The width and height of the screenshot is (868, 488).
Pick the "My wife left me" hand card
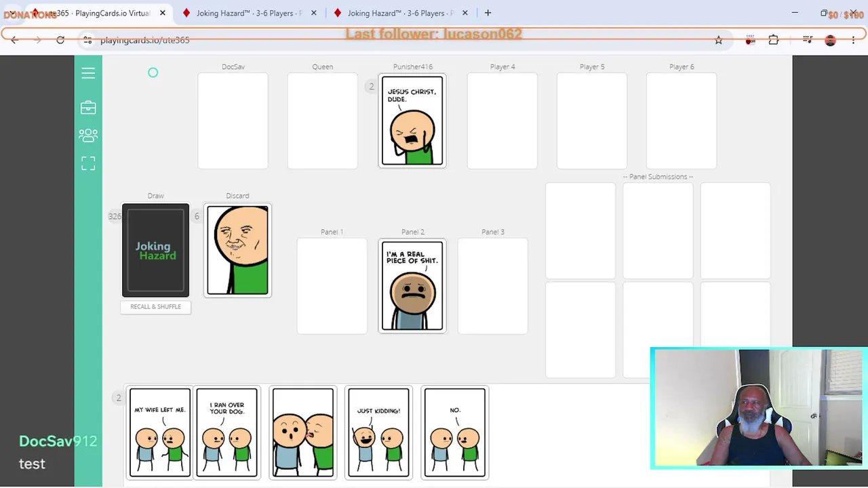pyautogui.click(x=160, y=432)
